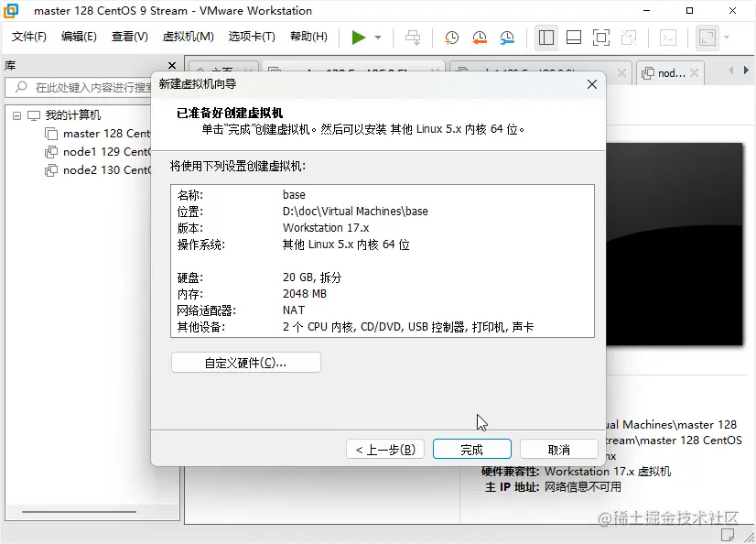Toggle the thumbnail bar view icon
Image resolution: width=756 pixels, height=544 pixels.
[x=574, y=38]
